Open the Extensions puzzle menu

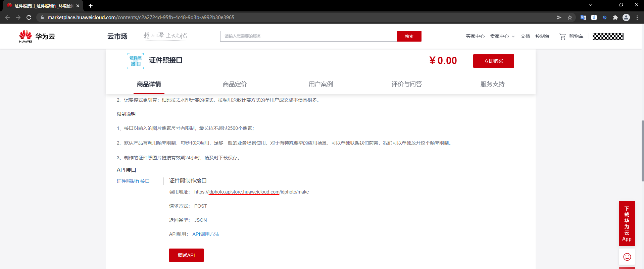click(x=615, y=17)
